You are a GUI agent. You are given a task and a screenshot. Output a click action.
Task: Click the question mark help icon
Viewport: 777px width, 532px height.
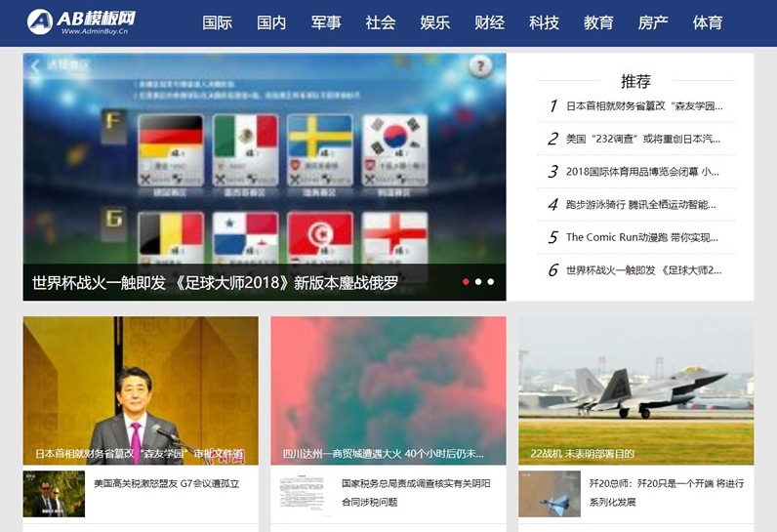tap(480, 65)
